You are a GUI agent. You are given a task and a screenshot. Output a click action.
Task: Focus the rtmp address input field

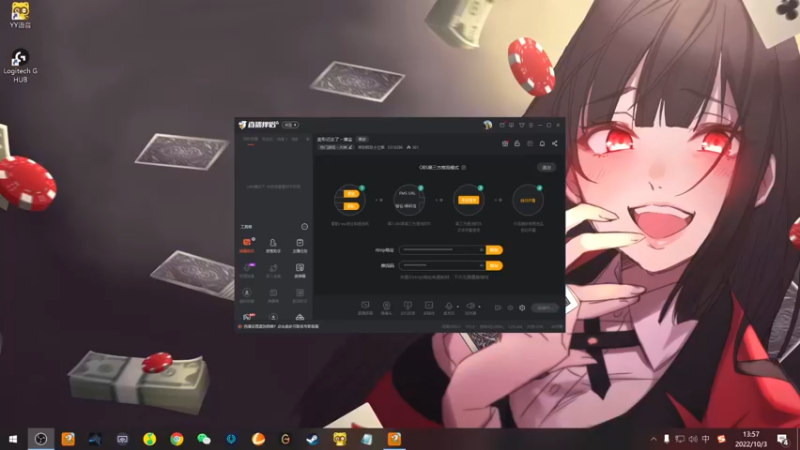(442, 250)
